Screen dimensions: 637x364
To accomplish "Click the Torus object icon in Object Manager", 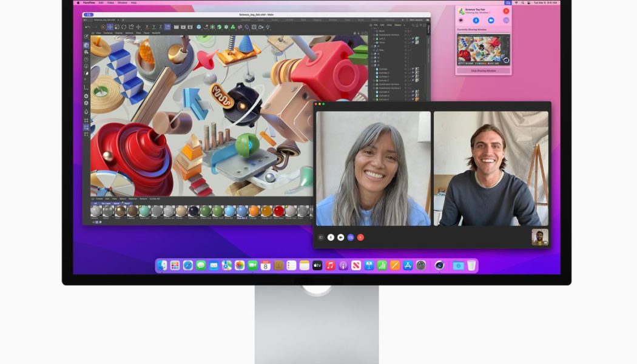I will (x=376, y=42).
